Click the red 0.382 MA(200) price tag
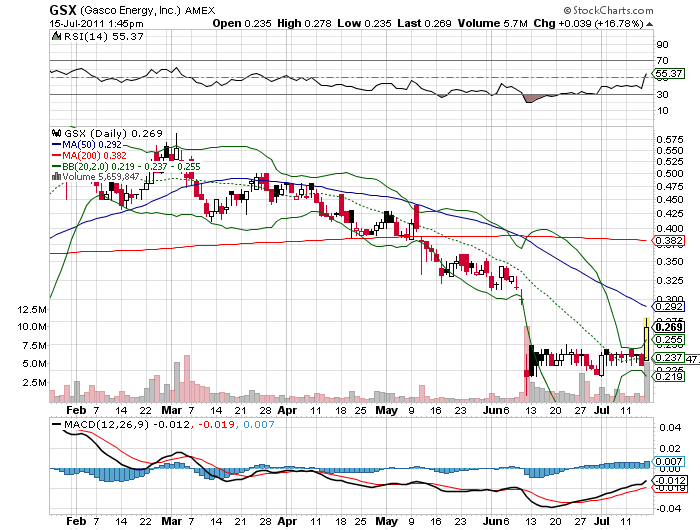The width and height of the screenshot is (700, 530). point(669,241)
